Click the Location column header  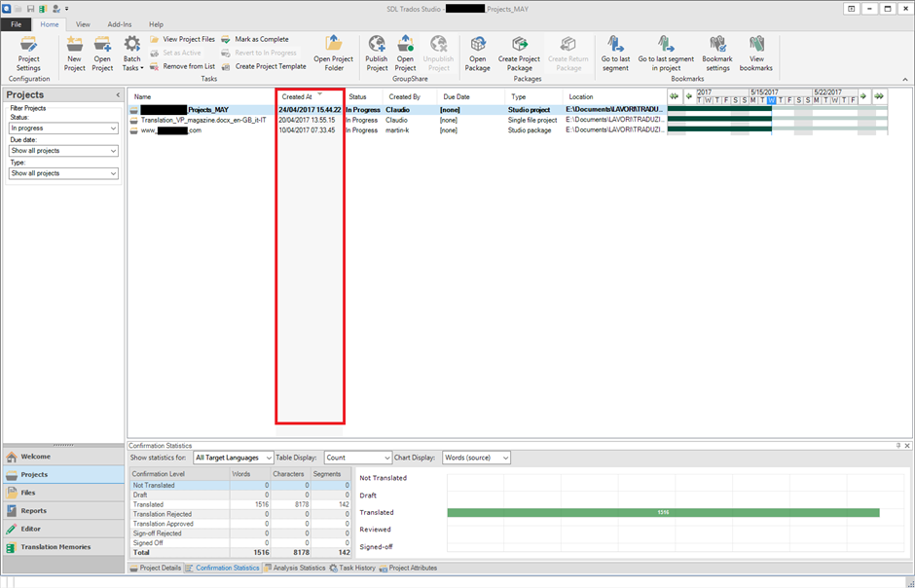pos(614,96)
